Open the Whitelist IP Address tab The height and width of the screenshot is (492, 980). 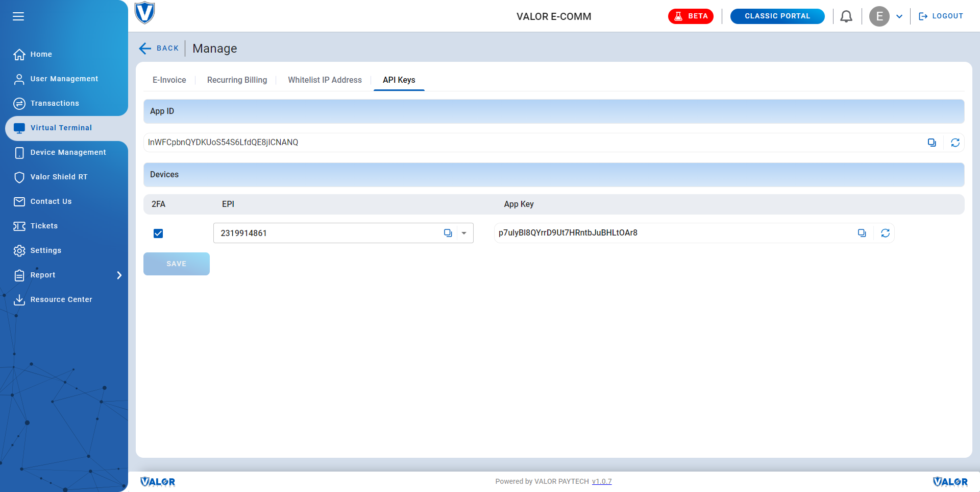click(x=325, y=80)
